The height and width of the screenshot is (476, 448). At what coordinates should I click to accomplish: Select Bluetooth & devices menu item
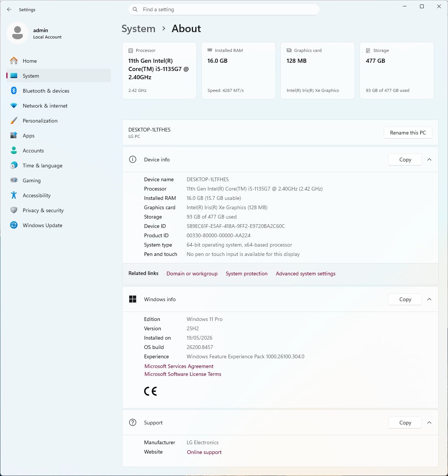click(59, 91)
